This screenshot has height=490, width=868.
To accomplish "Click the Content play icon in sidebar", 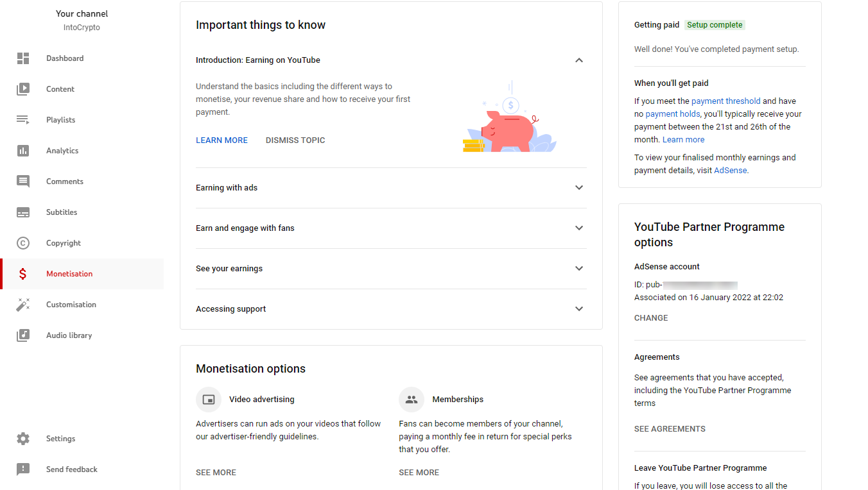I will (23, 89).
